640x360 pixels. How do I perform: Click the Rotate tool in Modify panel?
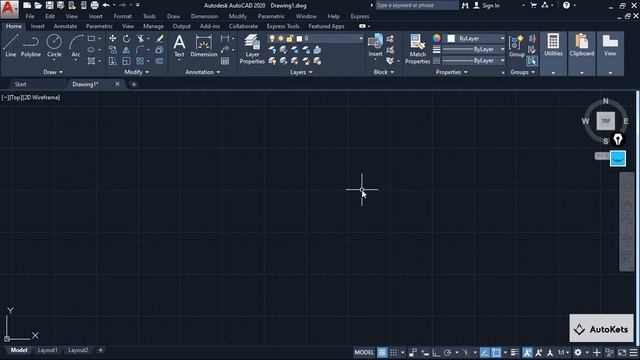[x=127, y=38]
